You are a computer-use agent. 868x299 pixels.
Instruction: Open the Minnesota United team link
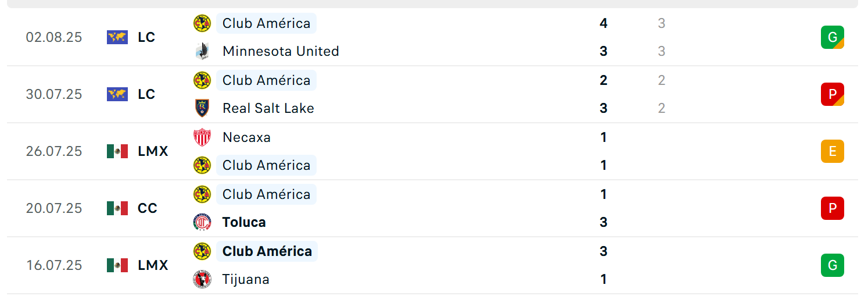click(281, 51)
